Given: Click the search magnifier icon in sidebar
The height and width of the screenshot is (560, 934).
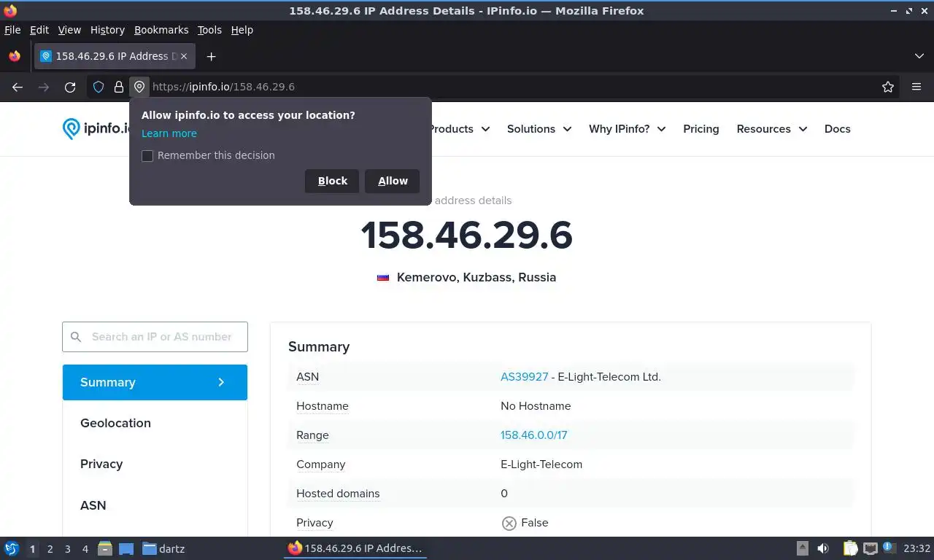Looking at the screenshot, I should [76, 337].
